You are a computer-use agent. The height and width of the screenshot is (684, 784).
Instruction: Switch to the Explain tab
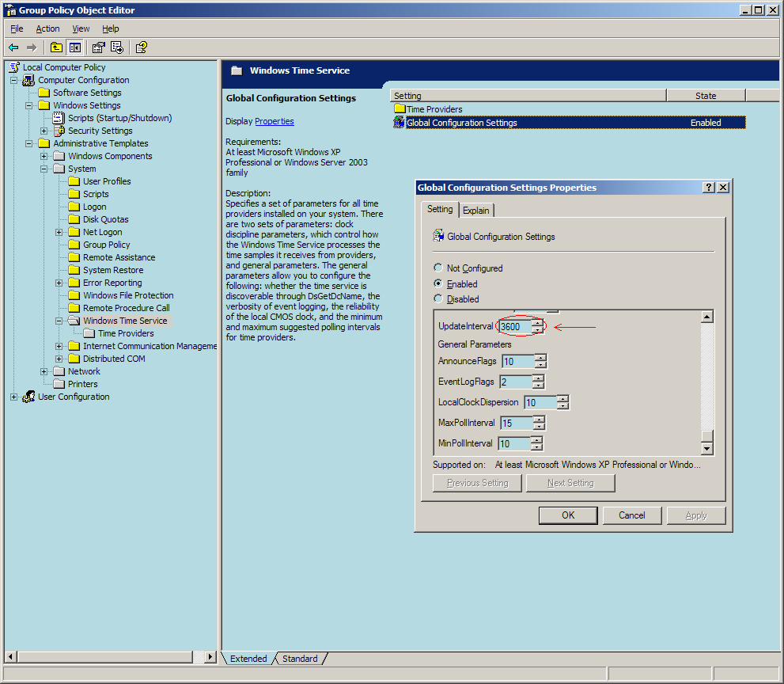476,210
